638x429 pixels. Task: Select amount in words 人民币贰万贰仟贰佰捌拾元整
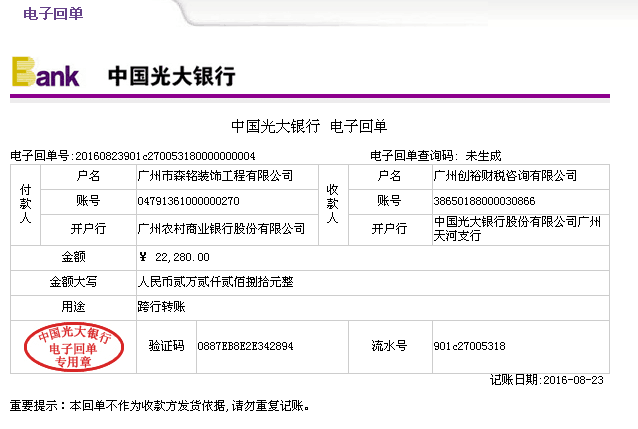[216, 282]
